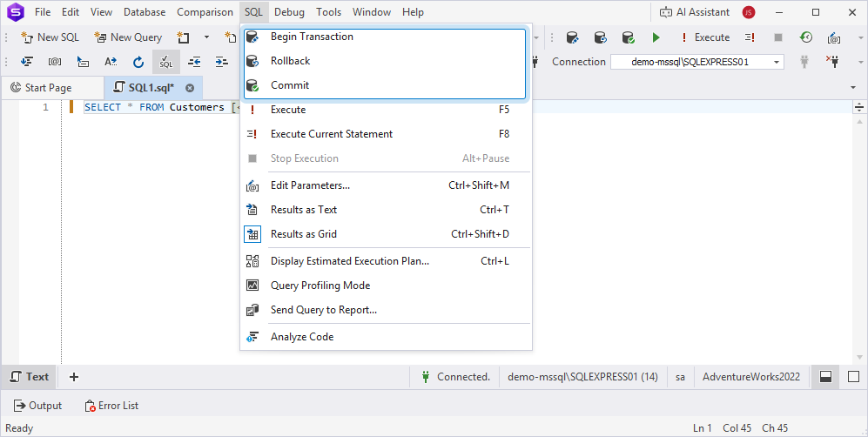Screen dimensions: 868x437
Task: Expand the dropdown arrow next to new document icon
Action: (206, 37)
